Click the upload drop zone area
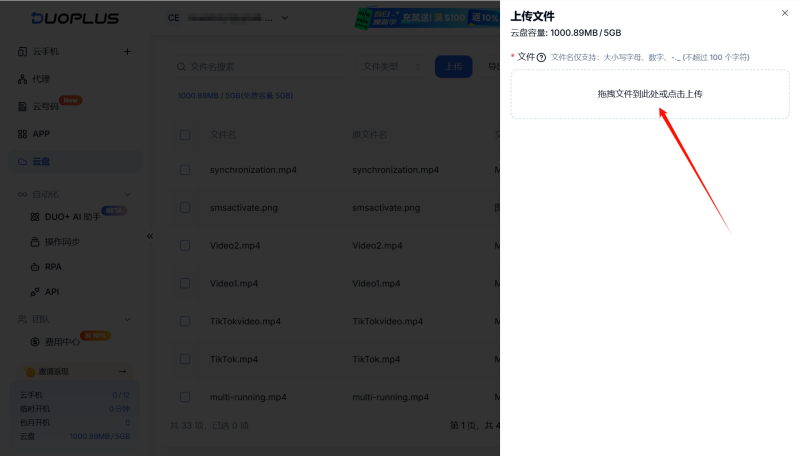 click(649, 94)
